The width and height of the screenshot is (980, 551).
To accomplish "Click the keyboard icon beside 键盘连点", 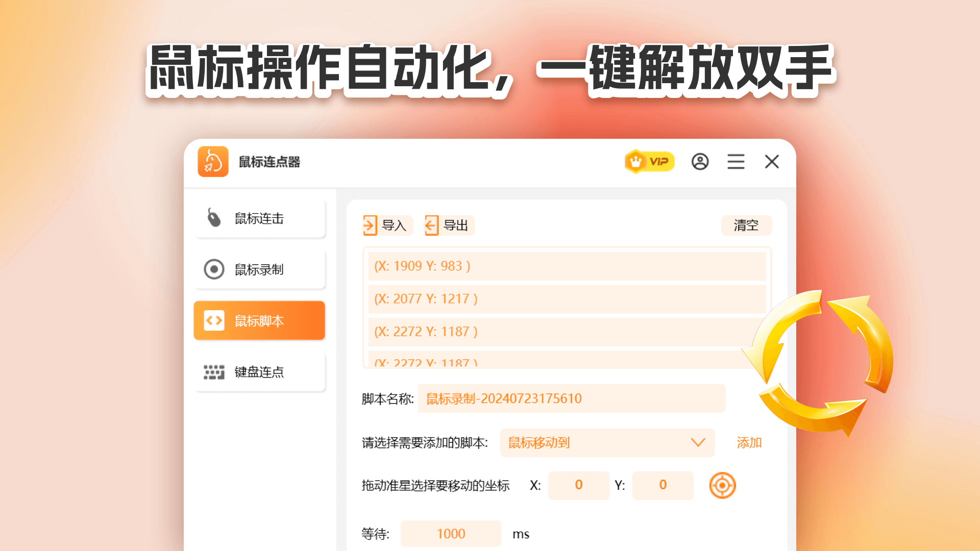I will coord(214,372).
